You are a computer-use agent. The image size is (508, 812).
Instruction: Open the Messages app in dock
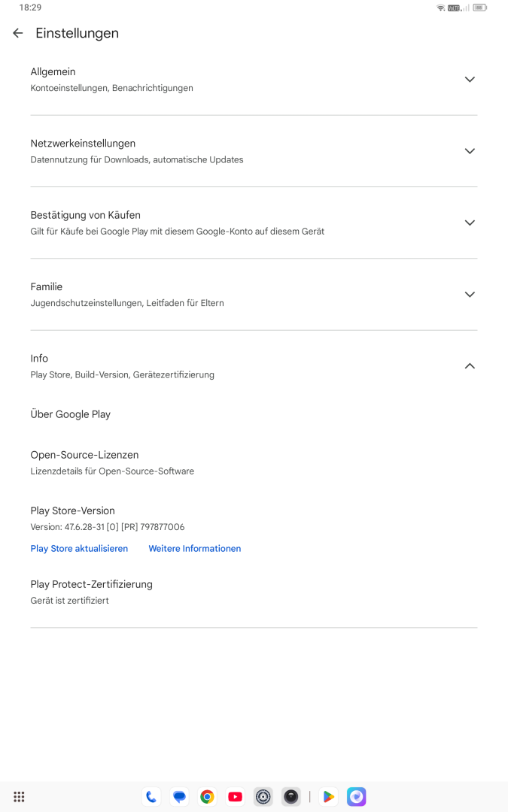(179, 796)
